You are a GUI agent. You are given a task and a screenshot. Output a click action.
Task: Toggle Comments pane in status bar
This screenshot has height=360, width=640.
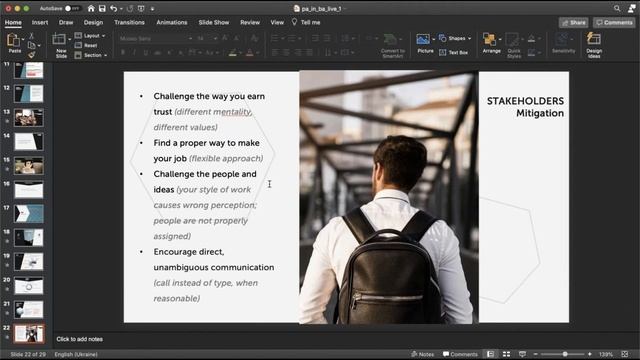(460, 354)
